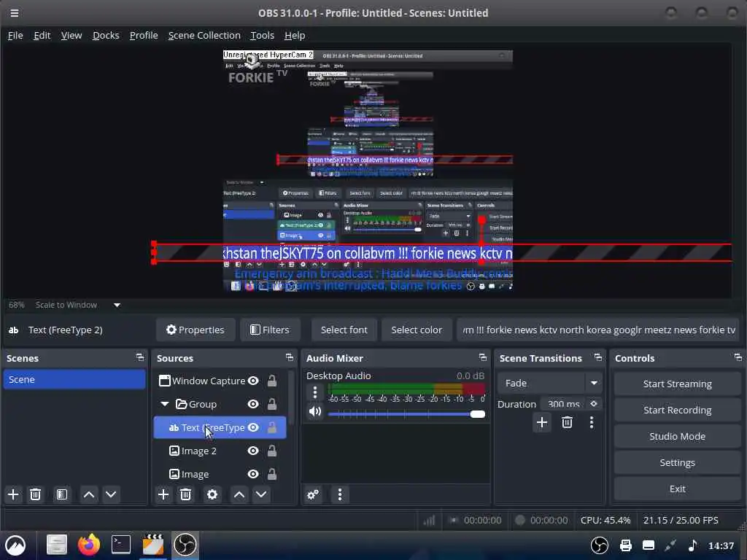
Task: Open the Fade transition dropdown
Action: [549, 383]
